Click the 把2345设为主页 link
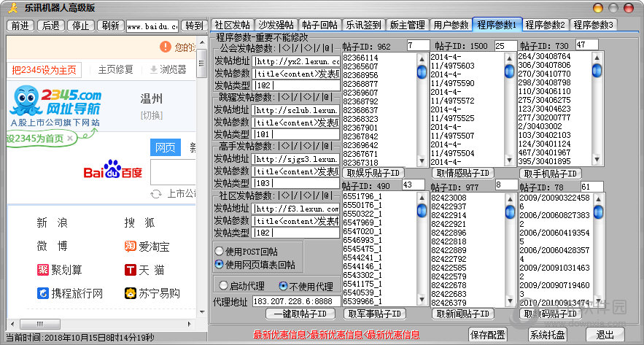Image resolution: width=644 pixels, height=345 pixels. pos(44,70)
